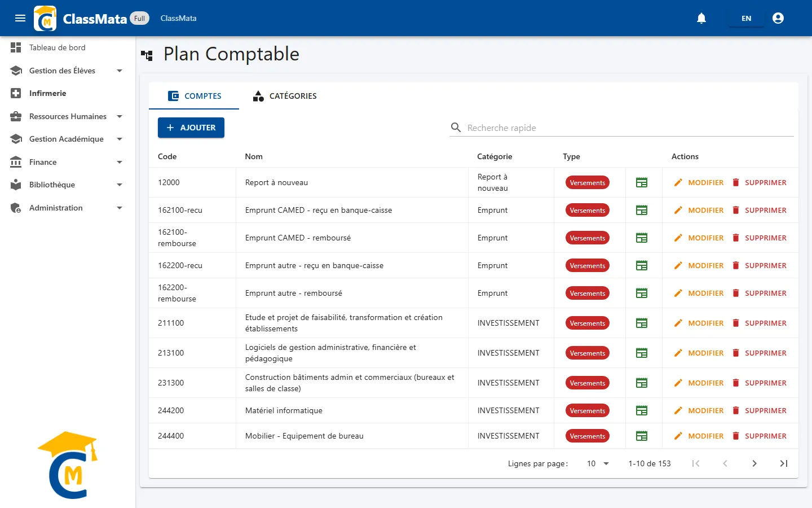
Task: Go to the next page of accounts
Action: coord(754,463)
